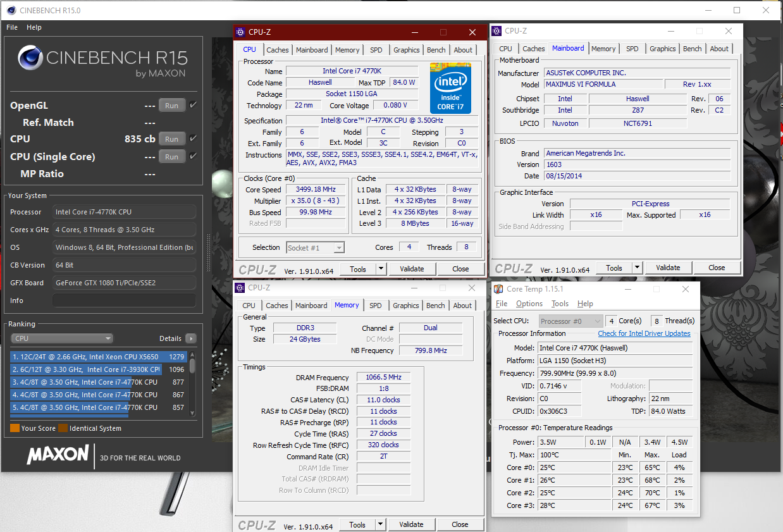Click the Cinebench app icon in title bar
783x532 pixels.
pyautogui.click(x=10, y=10)
